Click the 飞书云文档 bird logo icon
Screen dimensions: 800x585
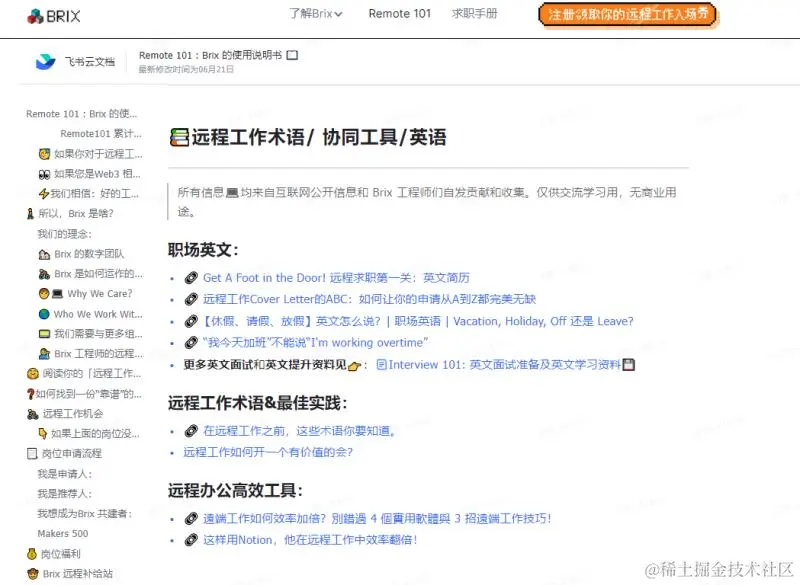(x=45, y=62)
